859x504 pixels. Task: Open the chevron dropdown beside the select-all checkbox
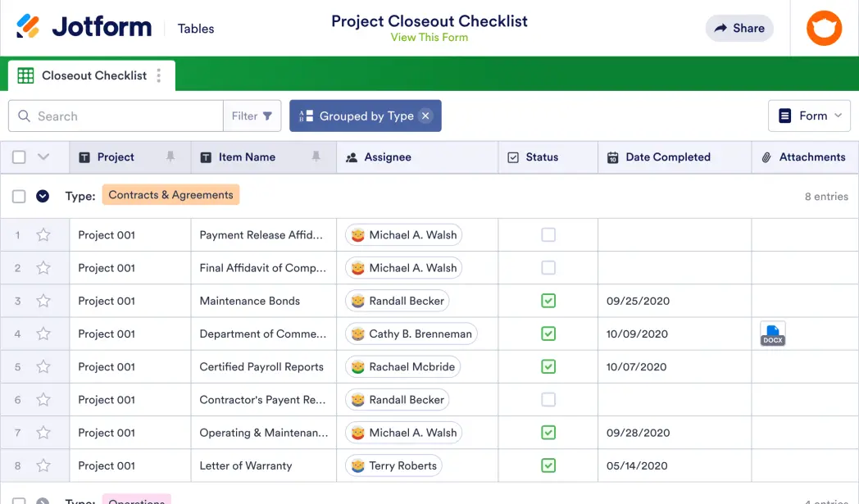pos(43,157)
